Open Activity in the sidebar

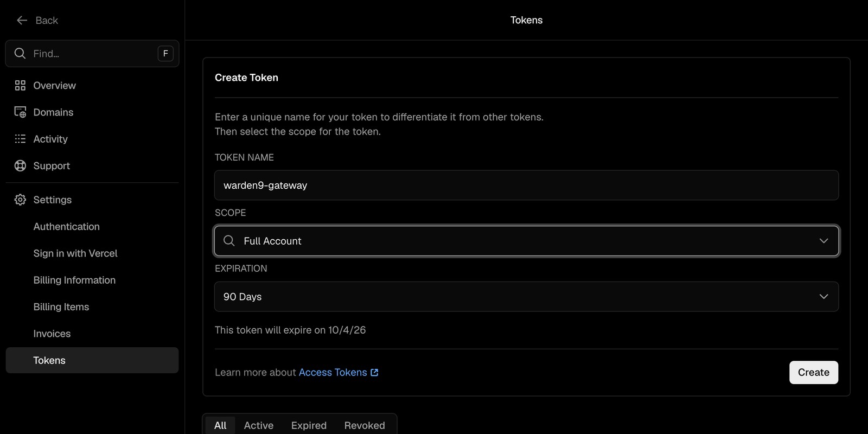[x=92, y=139]
